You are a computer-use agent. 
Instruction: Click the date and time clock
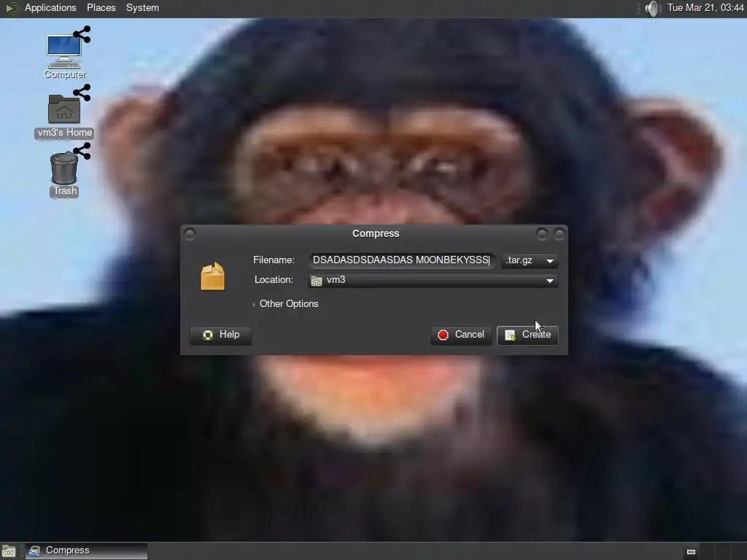pos(705,8)
